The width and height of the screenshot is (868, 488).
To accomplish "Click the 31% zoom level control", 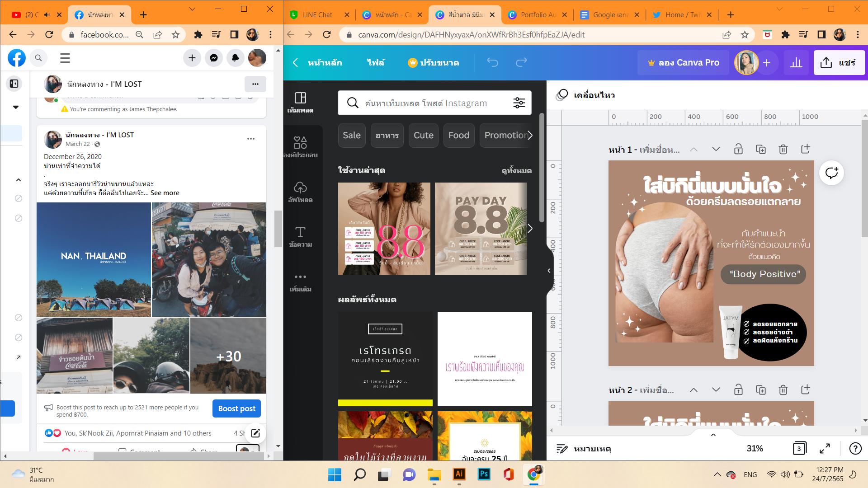I will (x=755, y=448).
